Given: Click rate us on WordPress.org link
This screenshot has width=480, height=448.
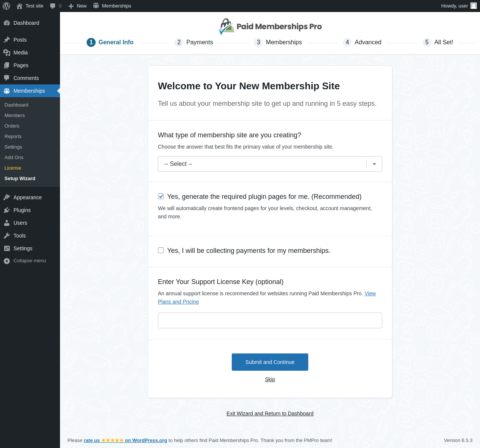Looking at the screenshot, I should click(125, 440).
